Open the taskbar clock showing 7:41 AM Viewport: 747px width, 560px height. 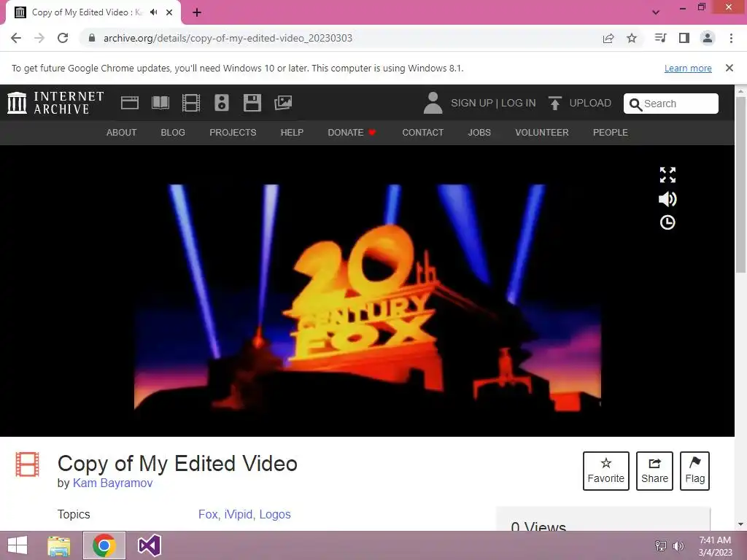click(715, 546)
